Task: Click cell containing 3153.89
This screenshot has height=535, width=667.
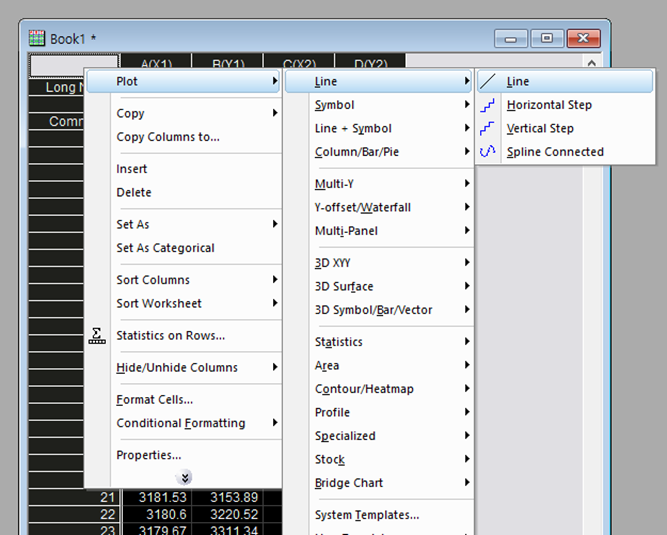Action: [x=228, y=498]
